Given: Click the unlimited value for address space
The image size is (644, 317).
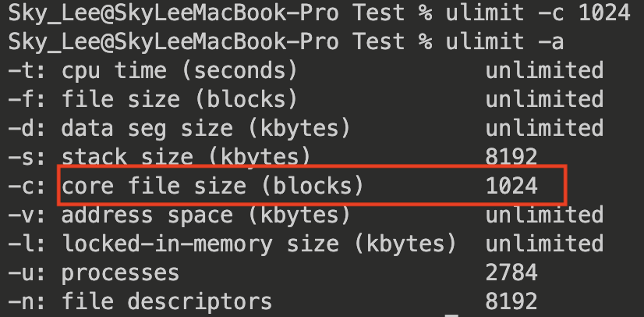Looking at the screenshot, I should pos(544,215).
